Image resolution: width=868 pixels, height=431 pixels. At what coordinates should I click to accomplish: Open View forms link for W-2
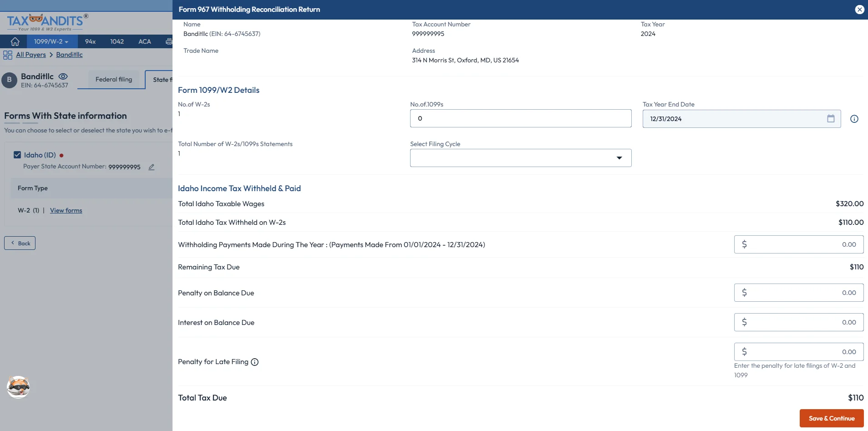66,210
